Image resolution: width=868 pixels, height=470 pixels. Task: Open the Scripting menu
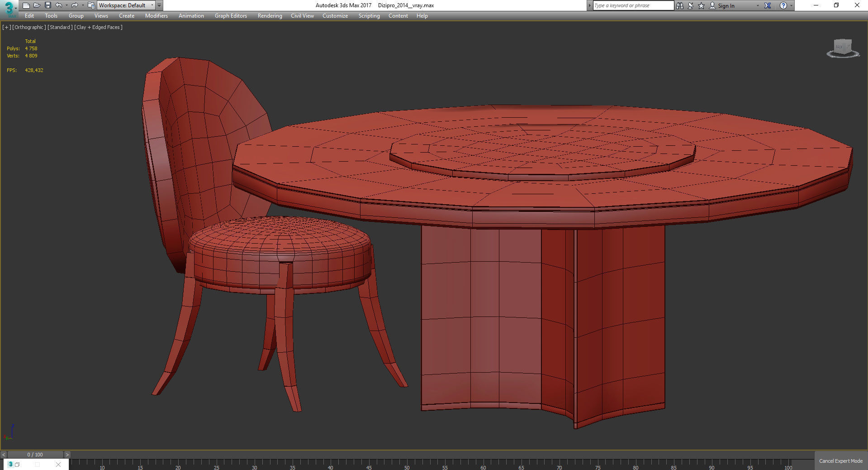point(369,16)
